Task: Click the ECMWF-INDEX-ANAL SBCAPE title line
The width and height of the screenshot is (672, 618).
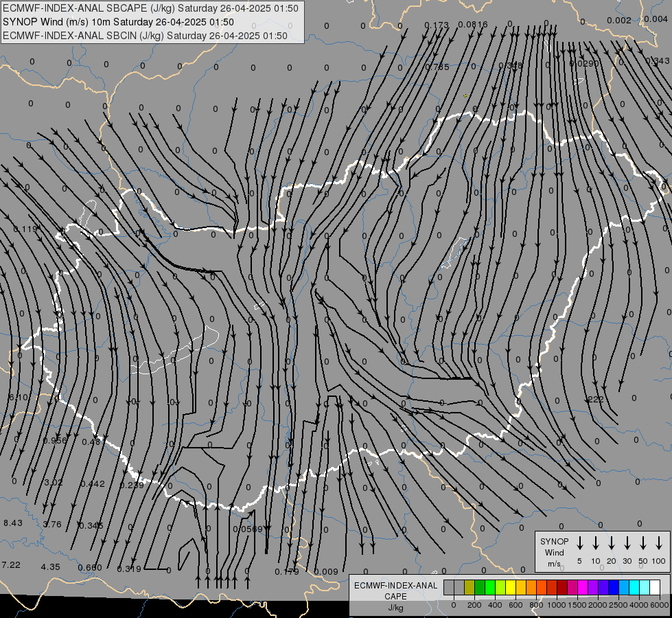Action: [150, 8]
